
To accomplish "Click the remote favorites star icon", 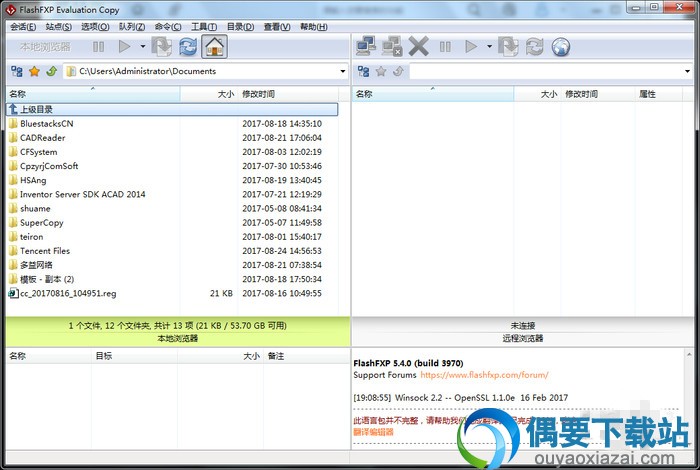I will coord(381,71).
